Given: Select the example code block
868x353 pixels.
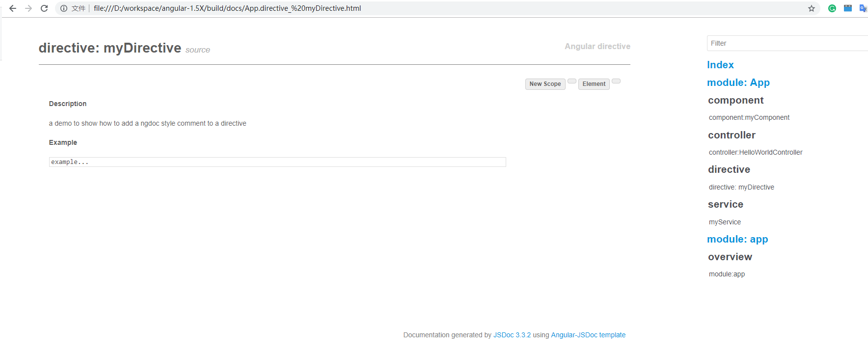Looking at the screenshot, I should click(x=277, y=162).
